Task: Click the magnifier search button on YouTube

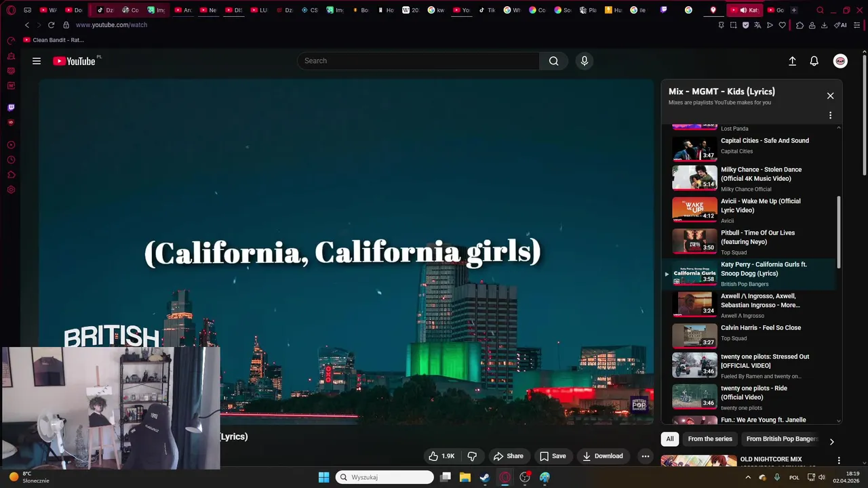Action: [x=554, y=61]
